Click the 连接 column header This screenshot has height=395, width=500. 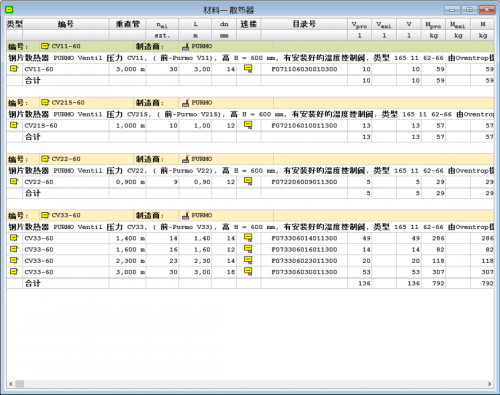coord(249,24)
